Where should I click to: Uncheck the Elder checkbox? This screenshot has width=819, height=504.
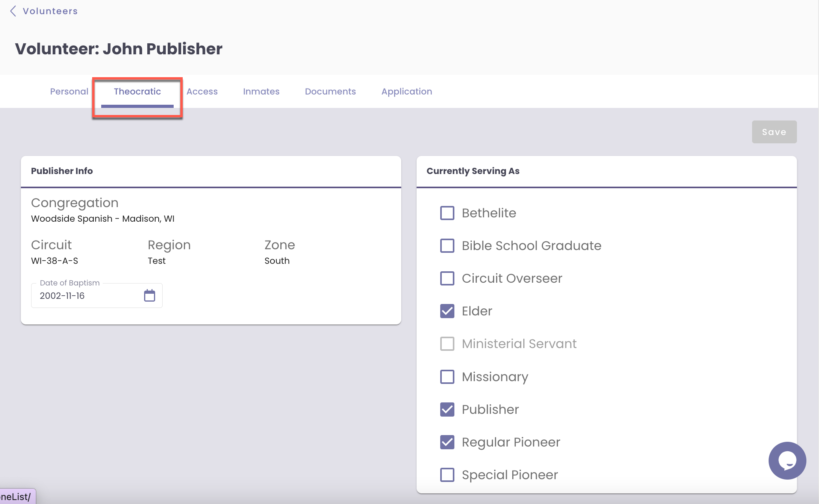click(447, 311)
